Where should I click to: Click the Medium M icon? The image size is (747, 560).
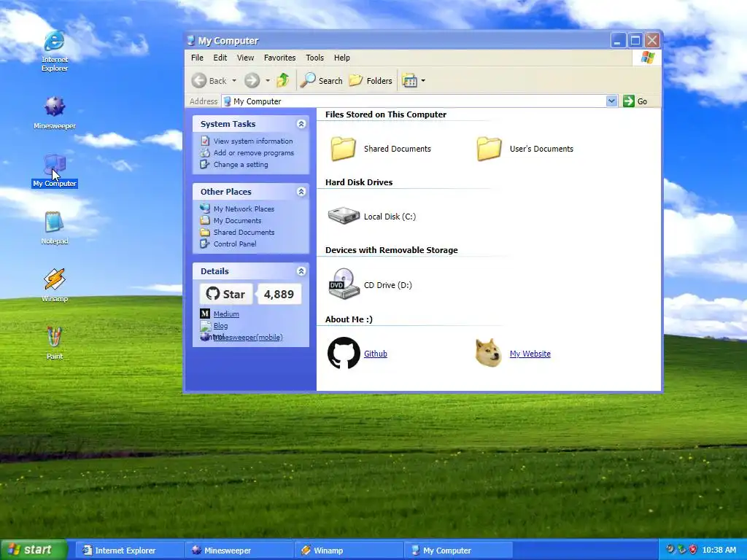click(x=205, y=314)
